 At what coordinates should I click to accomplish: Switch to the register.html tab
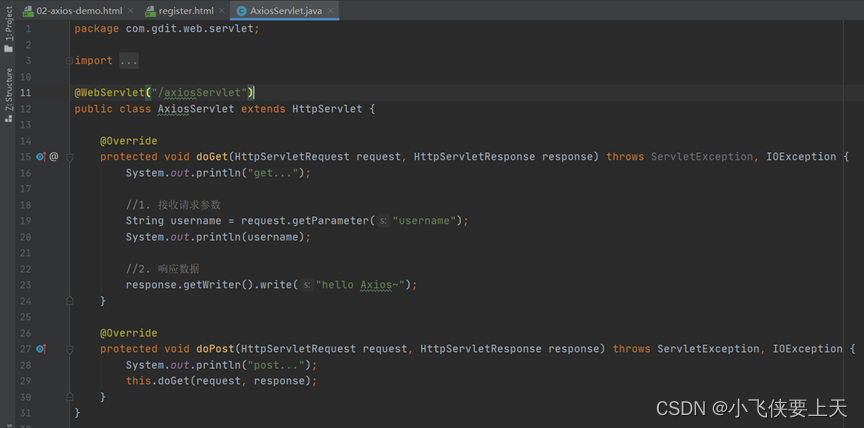pyautogui.click(x=187, y=10)
